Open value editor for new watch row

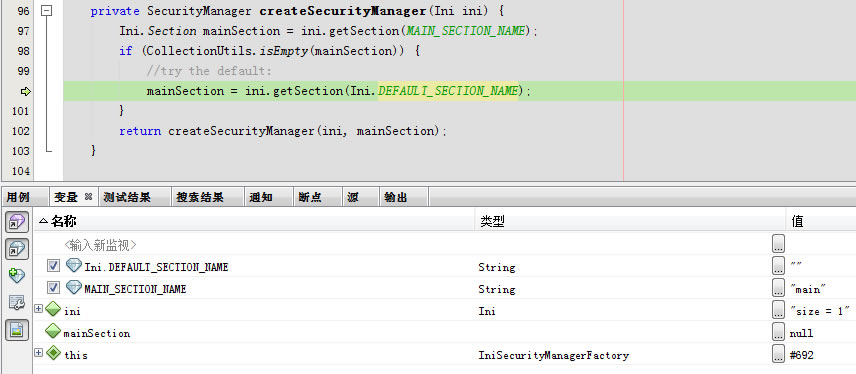tap(778, 244)
